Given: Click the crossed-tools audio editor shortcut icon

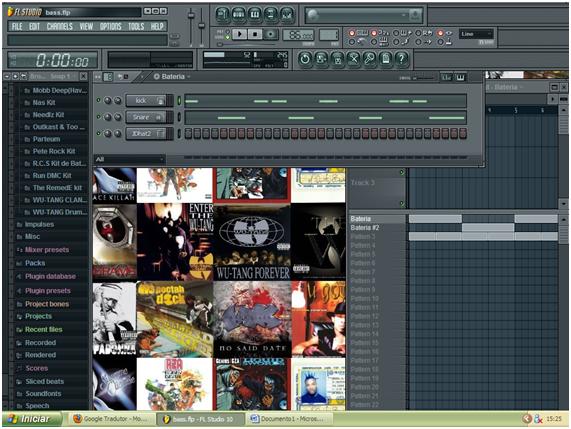Looking at the screenshot, I should [353, 58].
